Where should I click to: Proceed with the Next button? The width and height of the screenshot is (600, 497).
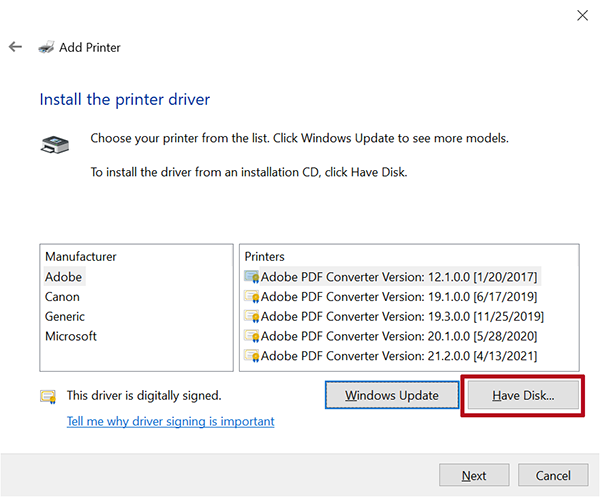click(474, 475)
